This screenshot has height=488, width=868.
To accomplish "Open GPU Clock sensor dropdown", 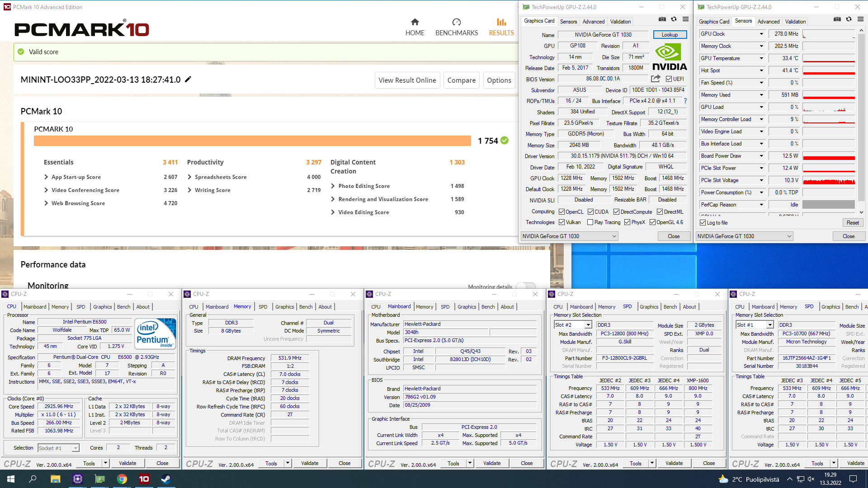I will (x=761, y=34).
